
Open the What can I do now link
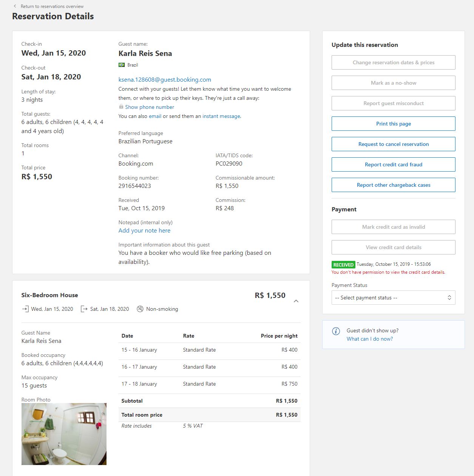coord(369,339)
